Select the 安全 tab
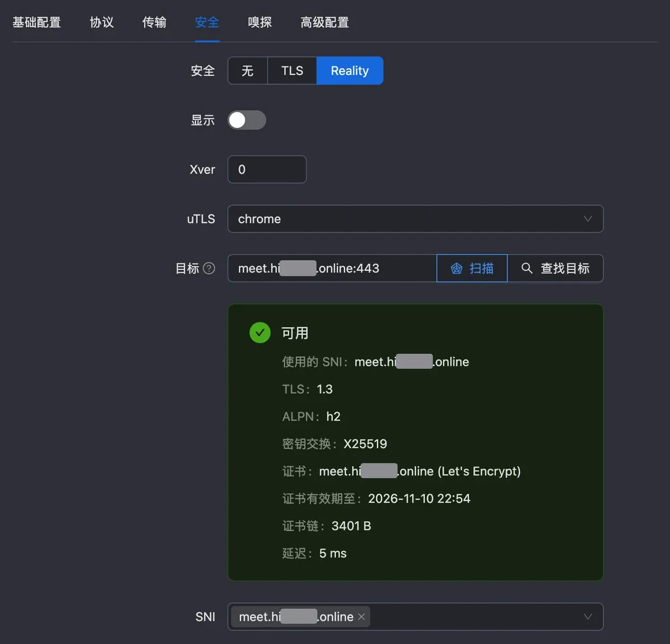 tap(207, 22)
